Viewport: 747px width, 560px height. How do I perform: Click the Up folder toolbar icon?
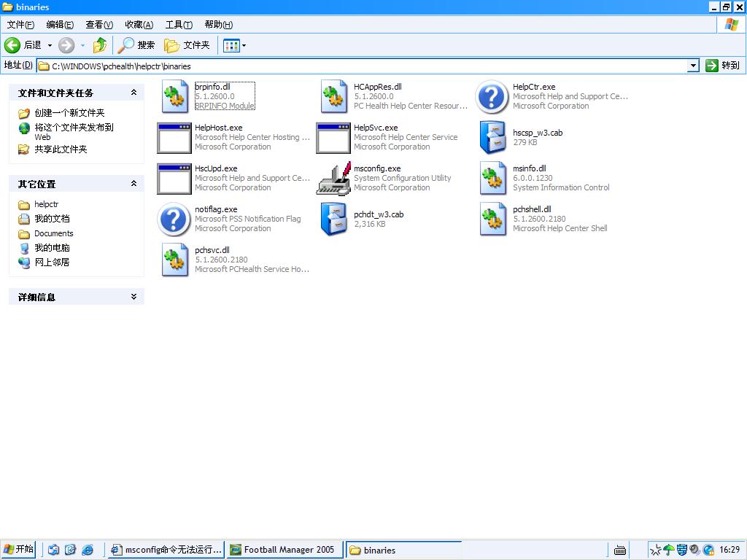(100, 45)
